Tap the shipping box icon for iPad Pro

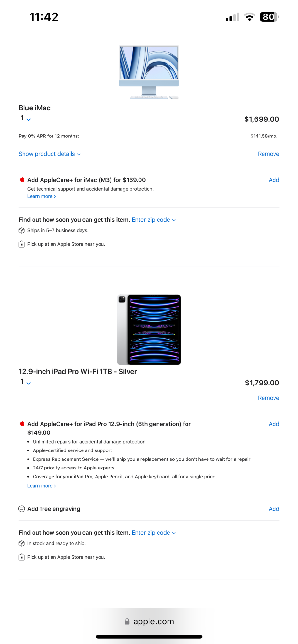click(22, 544)
